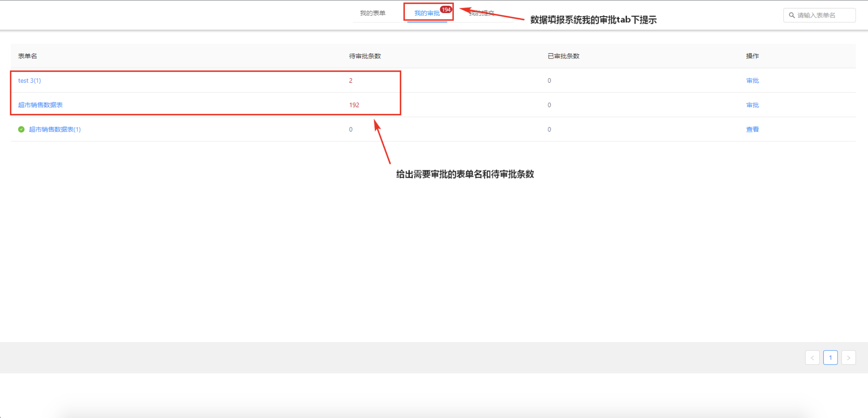Image resolution: width=868 pixels, height=418 pixels.
Task: Open the test 3(1) form link
Action: [x=29, y=81]
